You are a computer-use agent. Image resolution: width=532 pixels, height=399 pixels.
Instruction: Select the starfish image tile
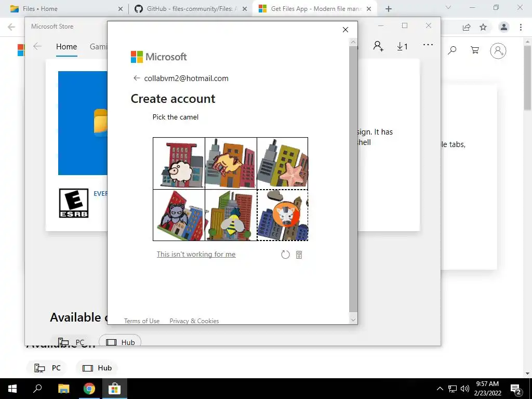(282, 163)
